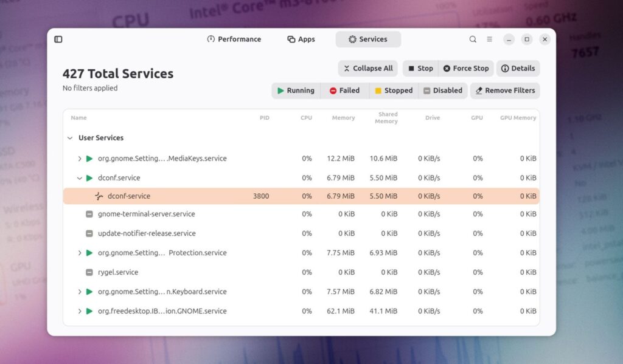Click the process icon beside dconf-service
The image size is (623, 364).
coord(99,196)
